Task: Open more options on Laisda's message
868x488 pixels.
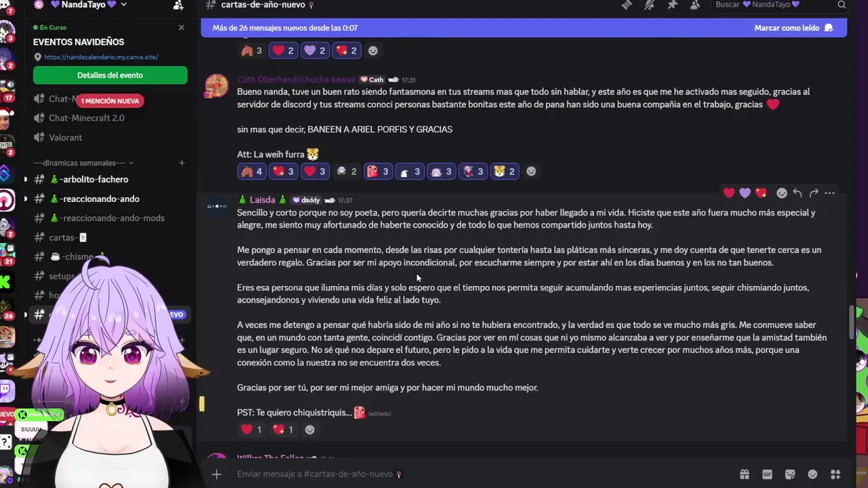Action: tap(830, 193)
